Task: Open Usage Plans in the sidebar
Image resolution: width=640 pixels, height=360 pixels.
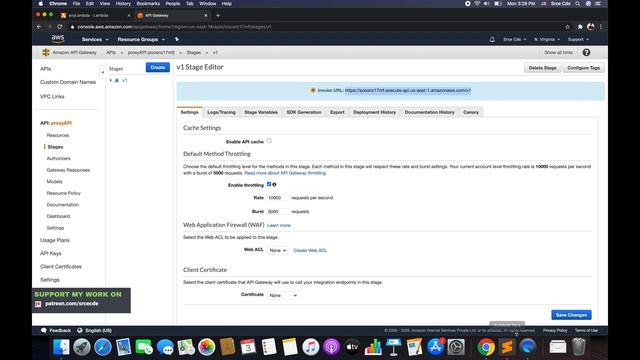Action: (55, 240)
